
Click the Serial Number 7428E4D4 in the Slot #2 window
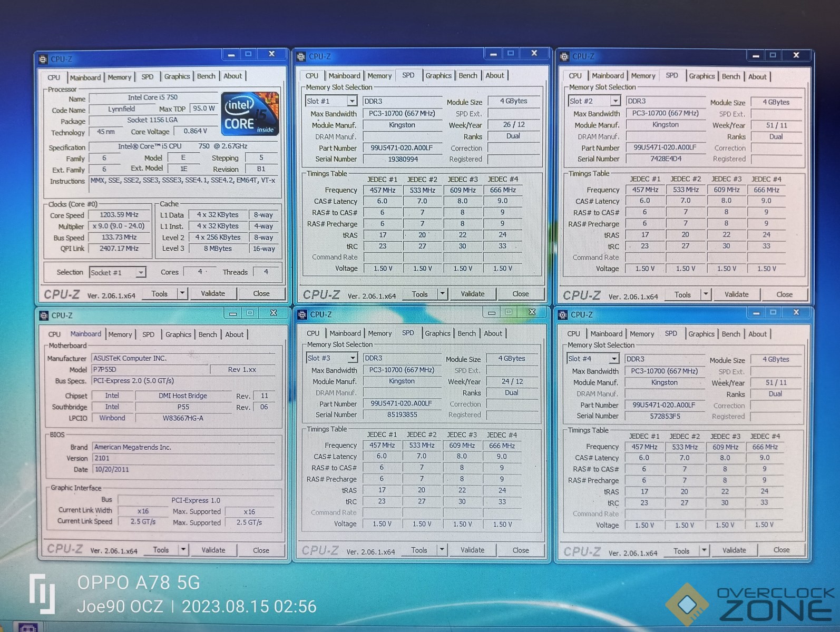pyautogui.click(x=666, y=159)
